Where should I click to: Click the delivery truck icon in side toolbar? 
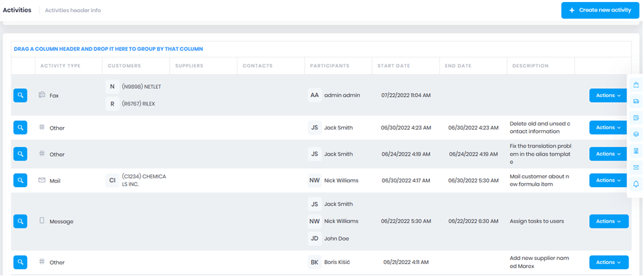pos(636,101)
